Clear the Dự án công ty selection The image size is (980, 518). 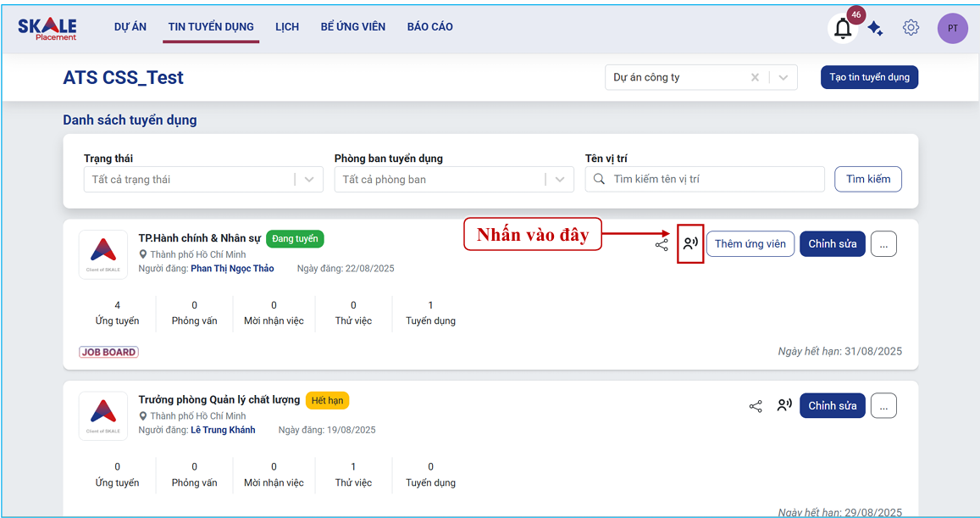tap(755, 77)
